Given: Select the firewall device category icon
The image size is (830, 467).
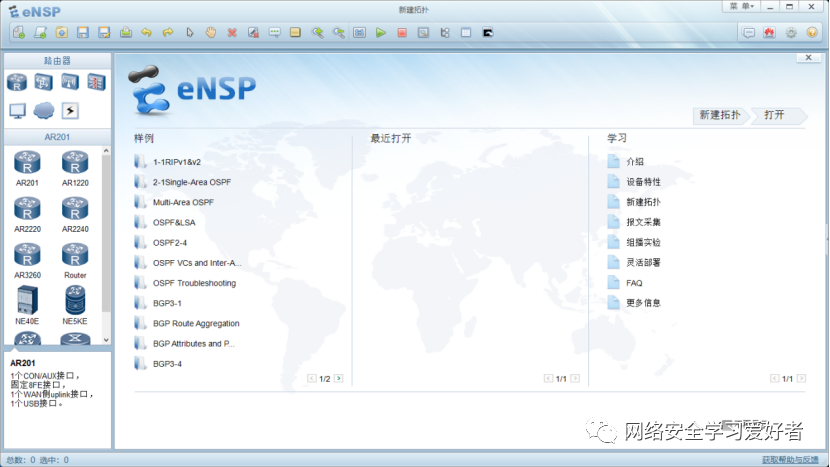Looking at the screenshot, I should (x=96, y=82).
